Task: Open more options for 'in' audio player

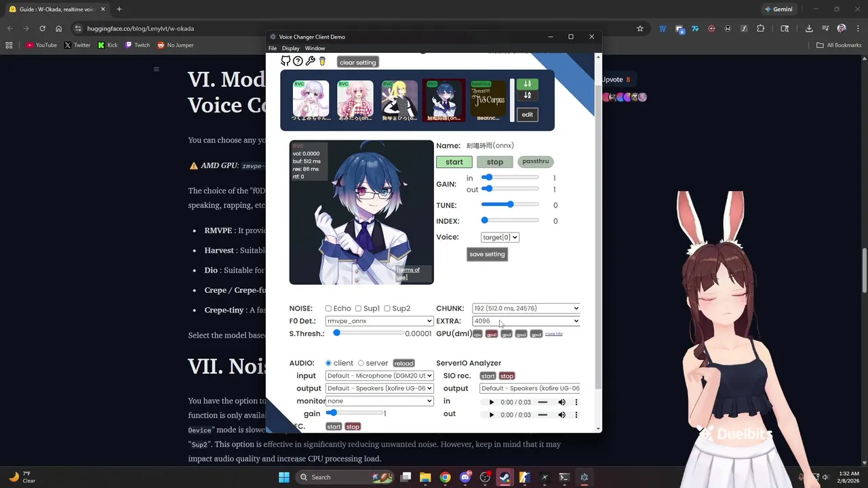Action: click(x=576, y=402)
